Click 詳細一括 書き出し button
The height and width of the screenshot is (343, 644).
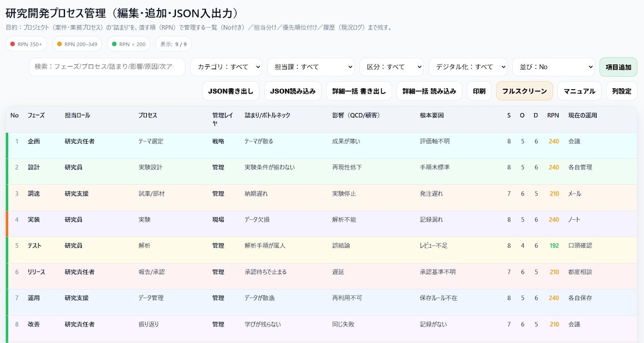(x=359, y=91)
